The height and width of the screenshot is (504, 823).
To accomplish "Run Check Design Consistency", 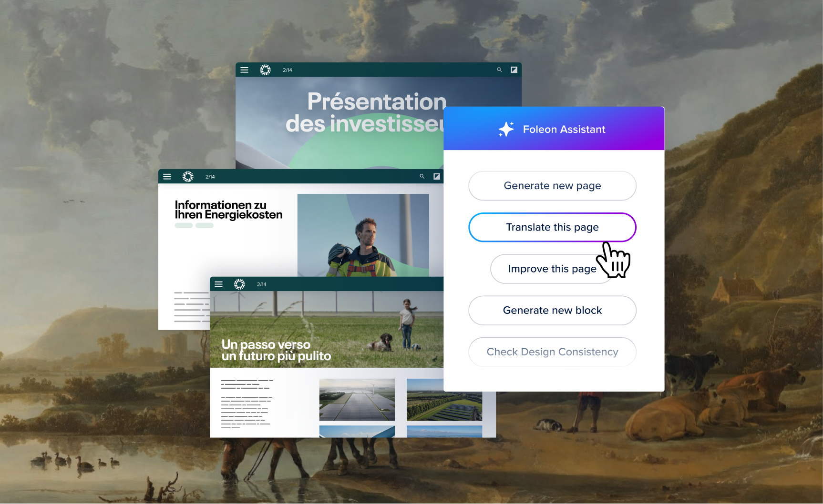I will pyautogui.click(x=552, y=352).
